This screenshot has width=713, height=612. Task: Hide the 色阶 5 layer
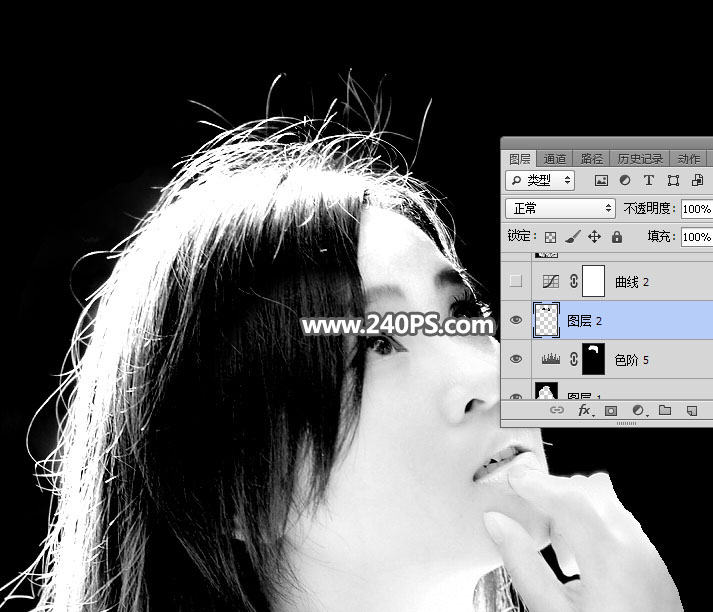(x=516, y=359)
